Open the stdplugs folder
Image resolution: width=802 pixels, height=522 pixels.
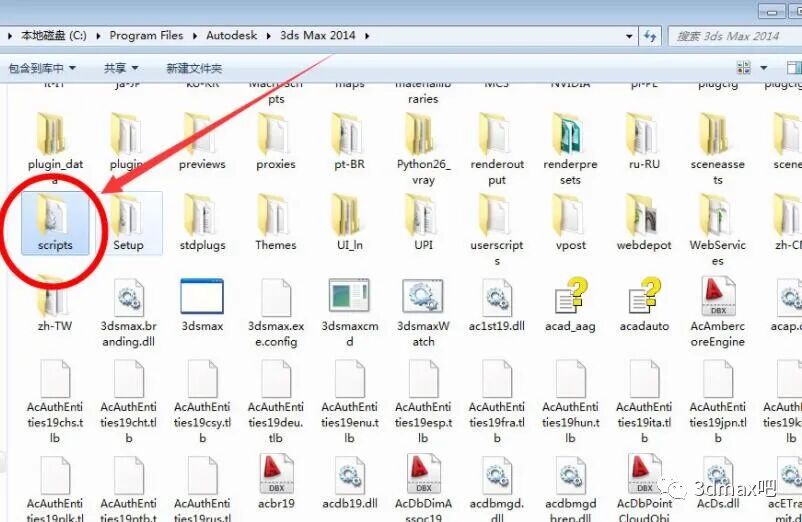[202, 223]
